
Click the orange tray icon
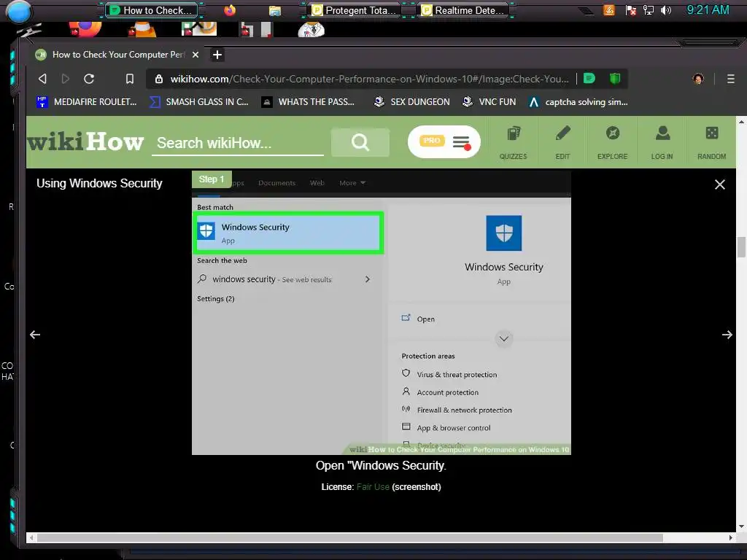click(x=609, y=10)
